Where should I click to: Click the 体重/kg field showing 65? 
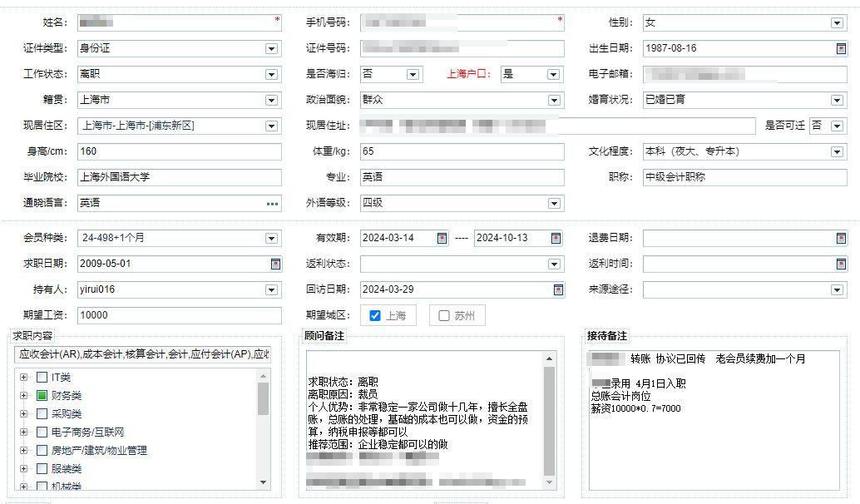462,151
